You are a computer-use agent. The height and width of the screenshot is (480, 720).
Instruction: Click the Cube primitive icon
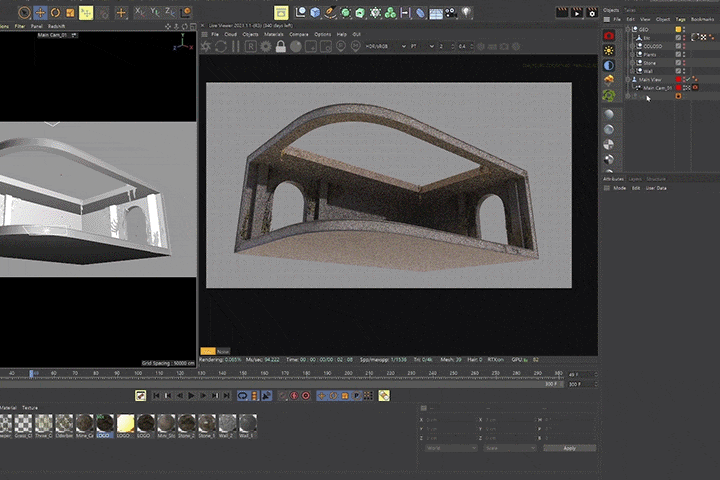pyautogui.click(x=315, y=13)
